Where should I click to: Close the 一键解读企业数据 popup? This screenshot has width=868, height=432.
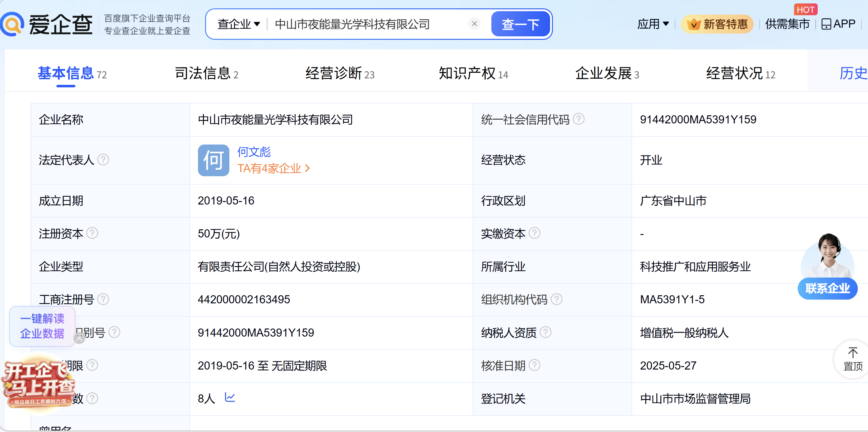coord(80,338)
